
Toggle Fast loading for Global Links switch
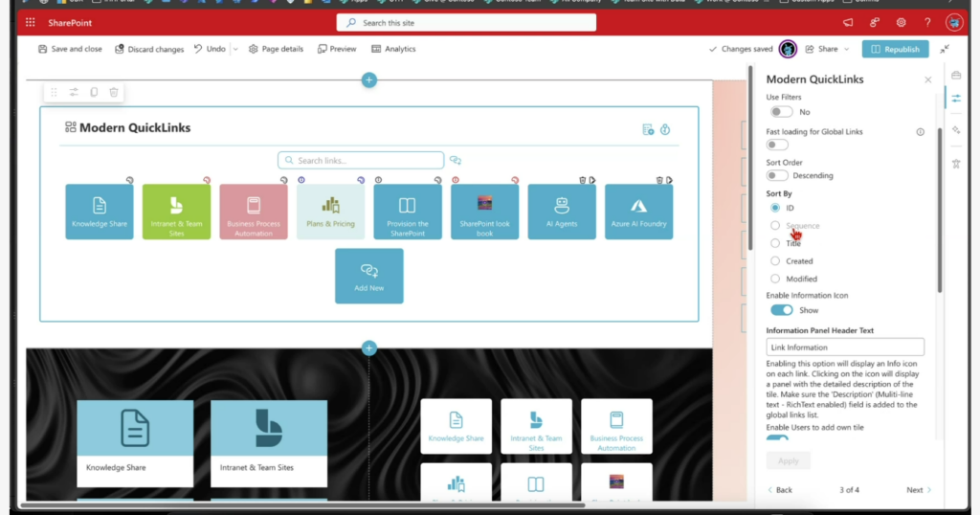[x=777, y=145]
